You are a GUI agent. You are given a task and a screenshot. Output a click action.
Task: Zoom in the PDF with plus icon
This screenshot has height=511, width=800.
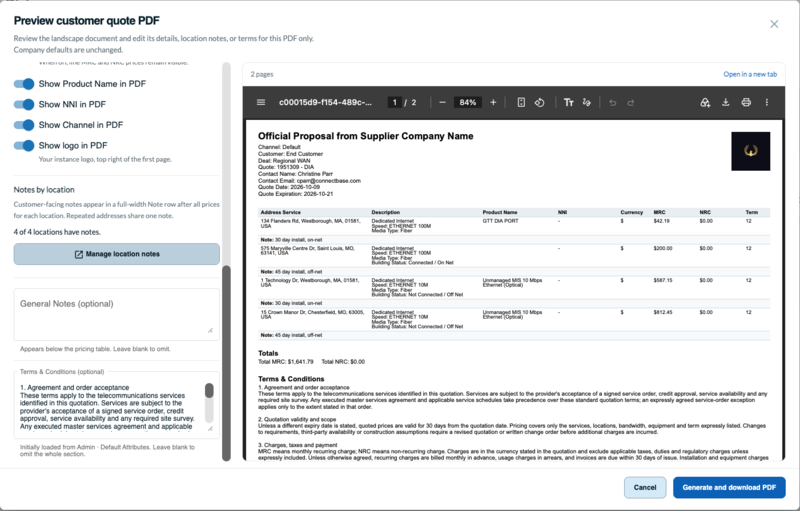[493, 103]
